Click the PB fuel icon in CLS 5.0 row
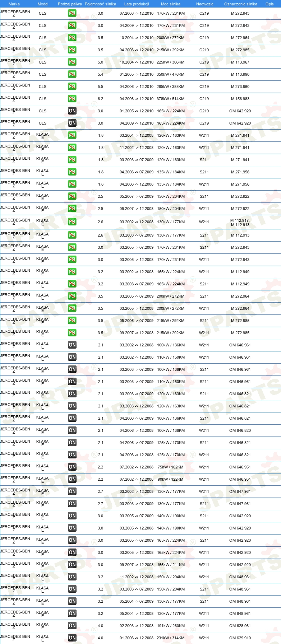Image resolution: width=281 pixels, height=644 pixels. click(72, 62)
